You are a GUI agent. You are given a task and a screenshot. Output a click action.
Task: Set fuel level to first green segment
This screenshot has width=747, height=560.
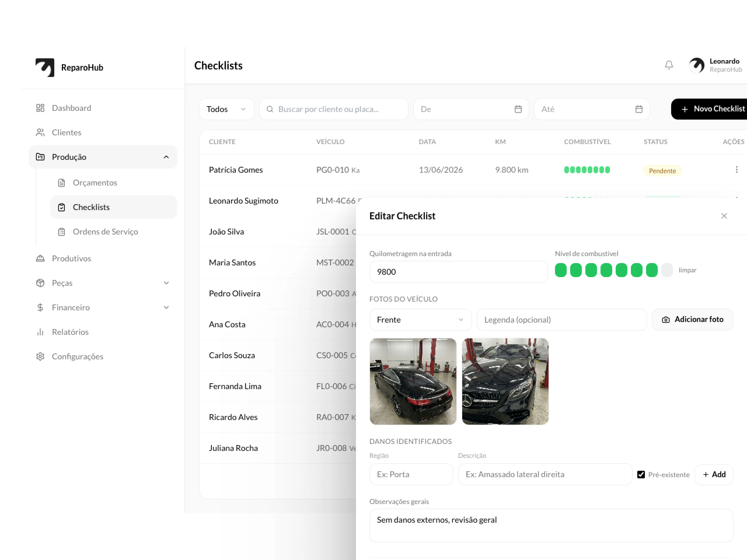(561, 270)
